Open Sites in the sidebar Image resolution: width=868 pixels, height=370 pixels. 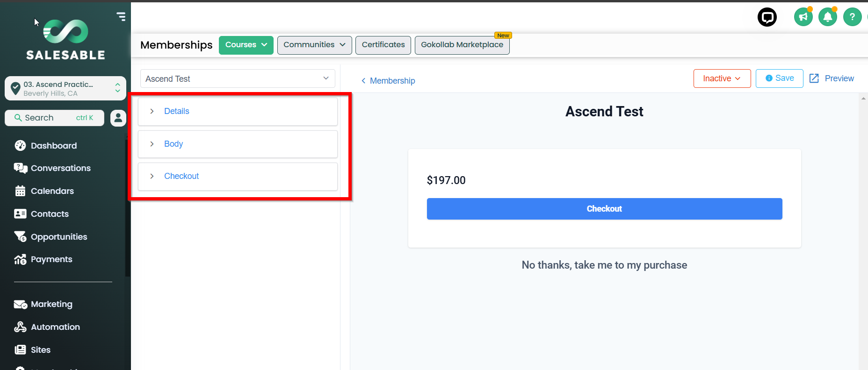[x=32, y=350]
